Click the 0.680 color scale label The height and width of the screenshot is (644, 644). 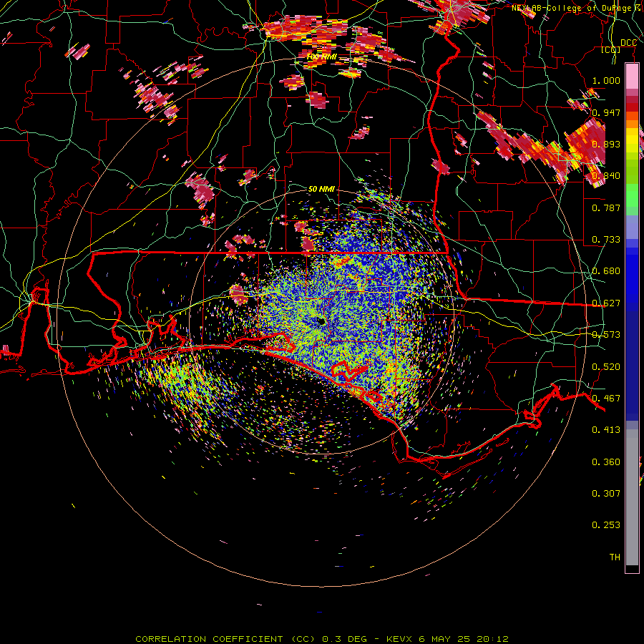pyautogui.click(x=606, y=271)
